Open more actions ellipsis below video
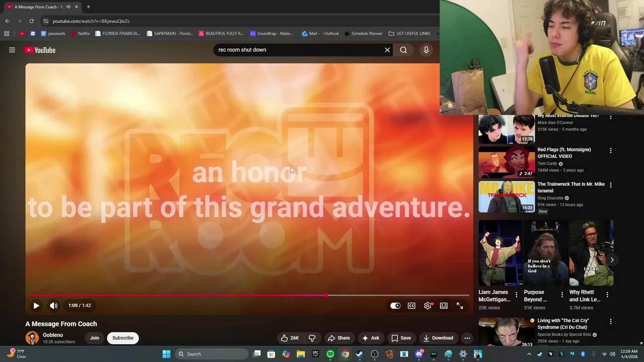Screen dimensions: 644x362 467,338
